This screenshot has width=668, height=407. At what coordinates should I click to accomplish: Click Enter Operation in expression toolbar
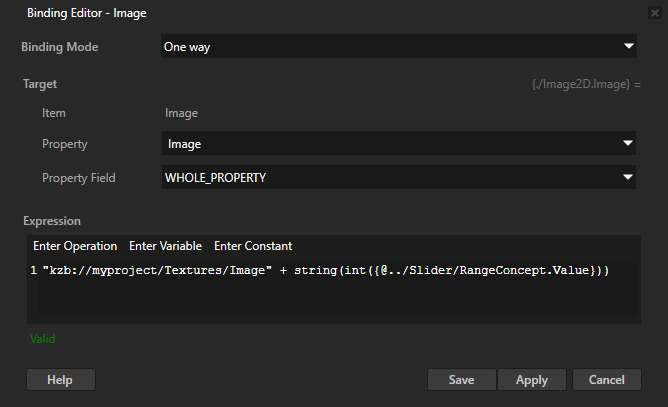75,246
